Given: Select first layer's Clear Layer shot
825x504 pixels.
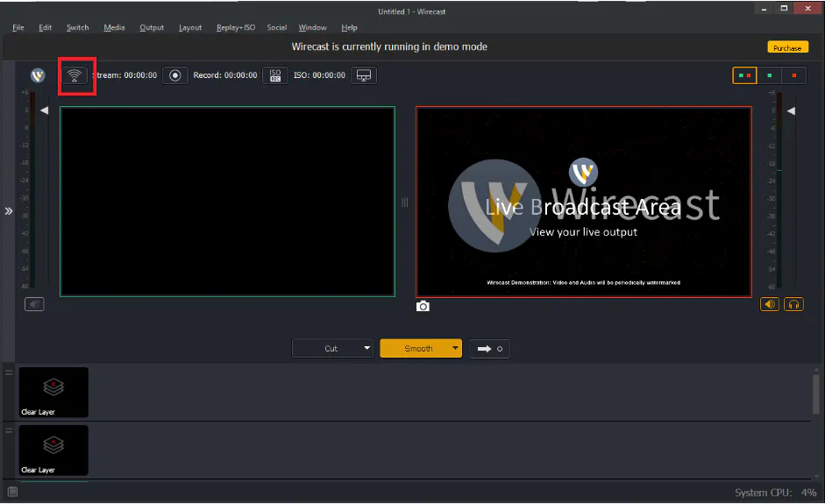Looking at the screenshot, I should pyautogui.click(x=53, y=392).
